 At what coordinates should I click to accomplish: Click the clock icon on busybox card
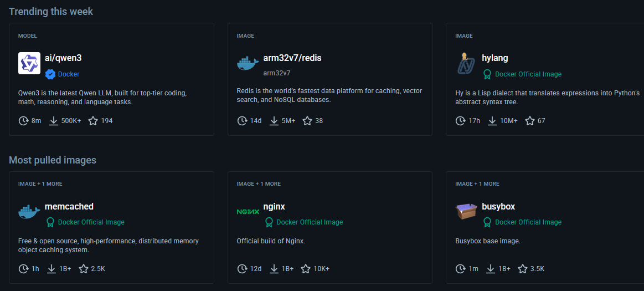pyautogui.click(x=461, y=269)
